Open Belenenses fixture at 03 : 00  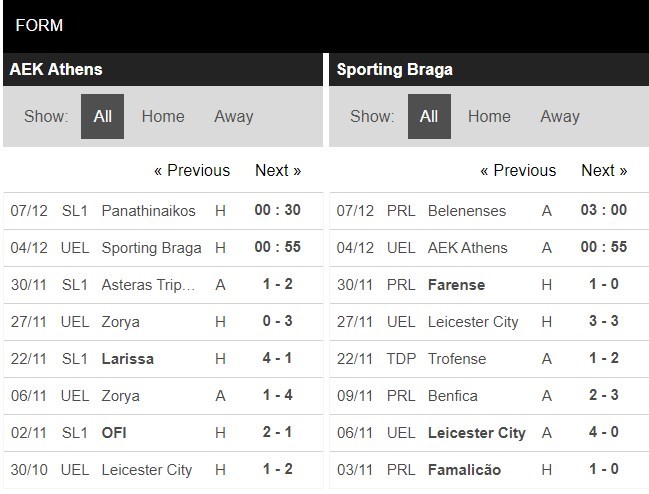[x=466, y=211]
